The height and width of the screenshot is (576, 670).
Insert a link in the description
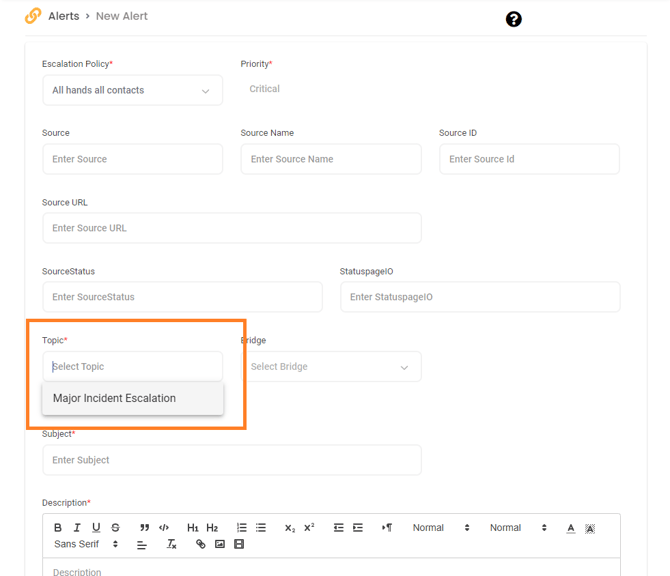[200, 544]
